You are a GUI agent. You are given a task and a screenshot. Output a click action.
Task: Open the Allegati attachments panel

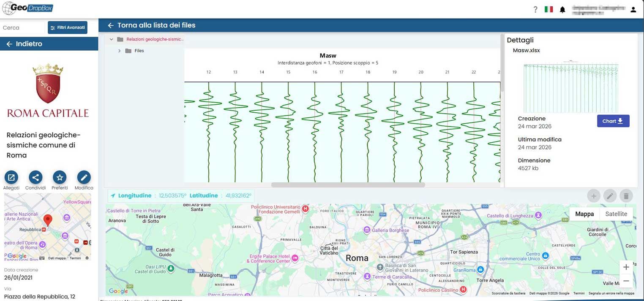(11, 177)
